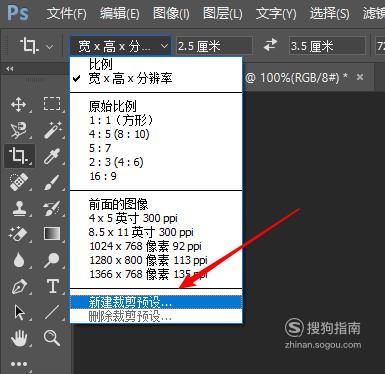
Task: Choose 4 x 5 英寸 300 ppi preset
Action: (156, 218)
